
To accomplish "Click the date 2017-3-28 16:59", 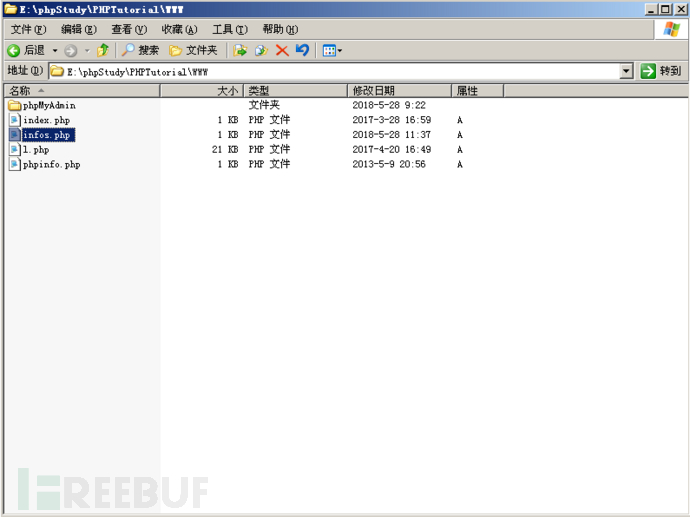I will point(392,120).
